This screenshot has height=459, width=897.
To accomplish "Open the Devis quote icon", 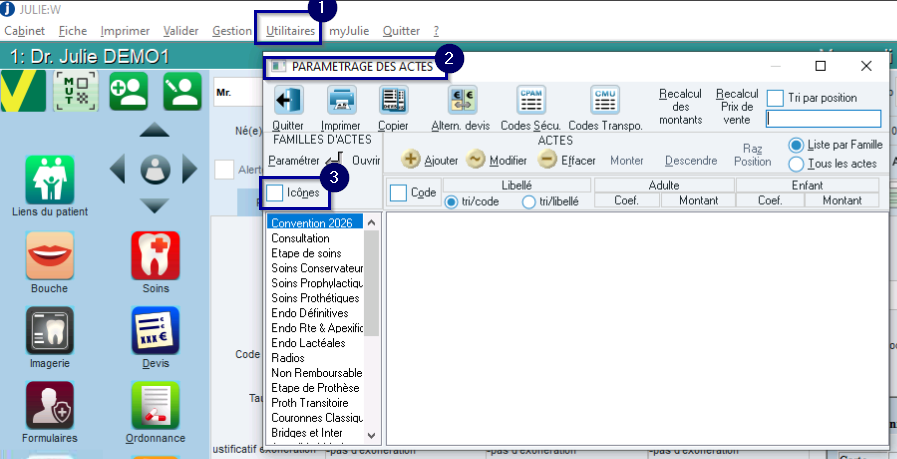I will (x=155, y=330).
